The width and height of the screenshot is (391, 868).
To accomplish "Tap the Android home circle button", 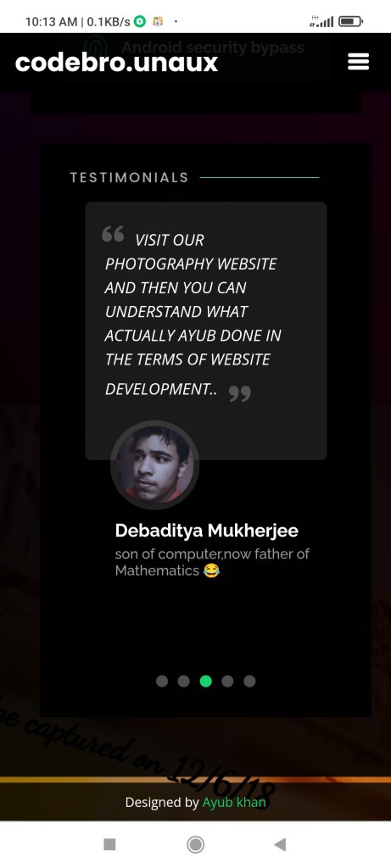I will point(195,844).
